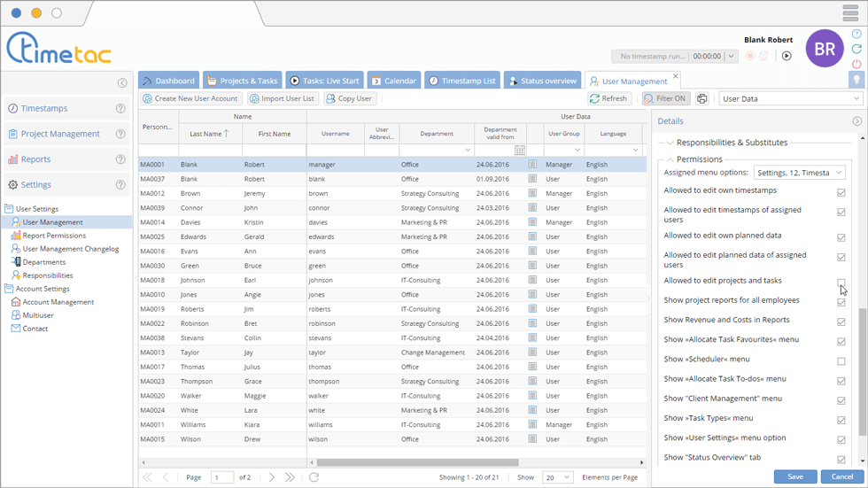This screenshot has width=868, height=488.
Task: Enable Allowed to edit projects and tasks
Action: 841,283
